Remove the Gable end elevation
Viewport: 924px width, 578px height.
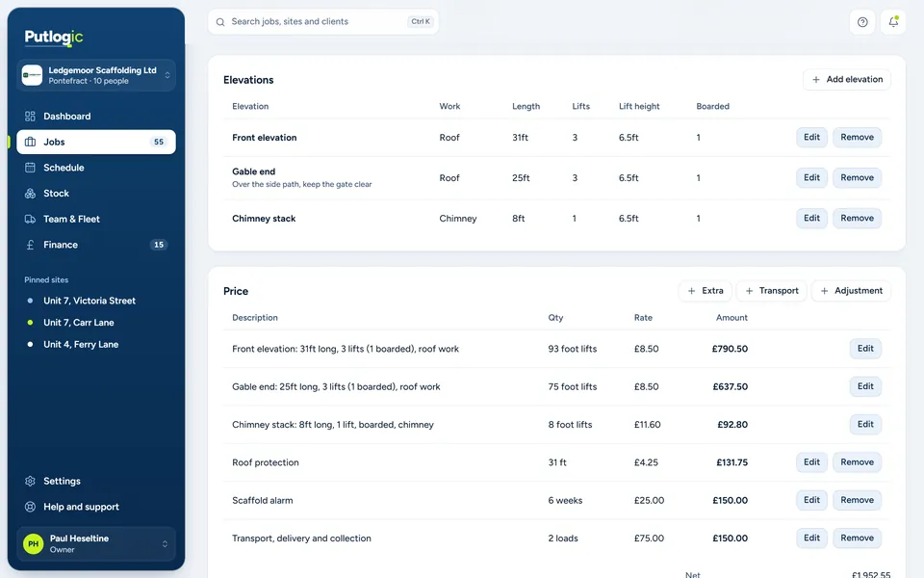click(x=857, y=177)
